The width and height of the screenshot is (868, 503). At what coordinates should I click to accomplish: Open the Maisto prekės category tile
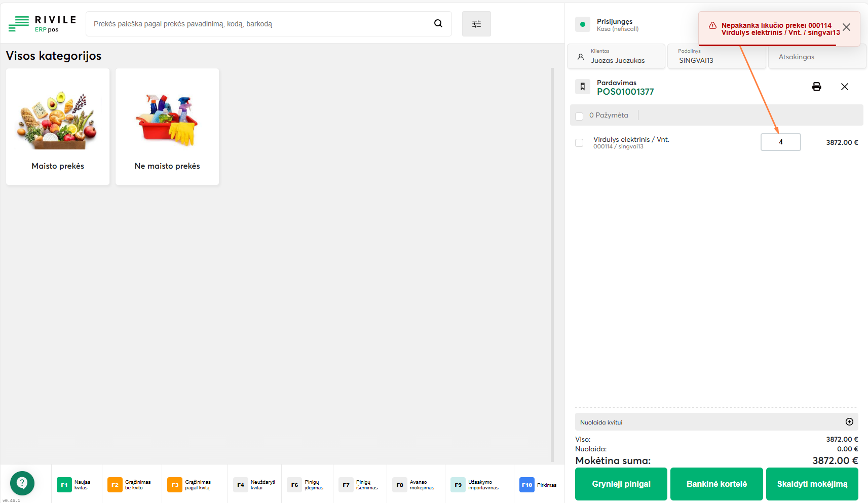tap(58, 127)
